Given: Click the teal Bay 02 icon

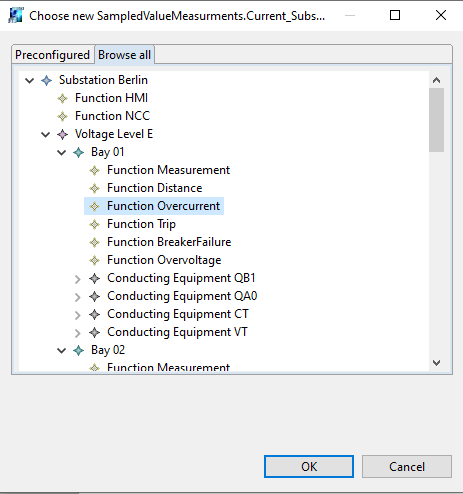Looking at the screenshot, I should pyautogui.click(x=79, y=351).
